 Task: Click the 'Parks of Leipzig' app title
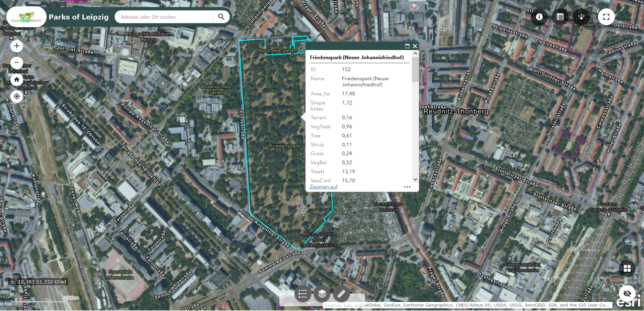(78, 17)
